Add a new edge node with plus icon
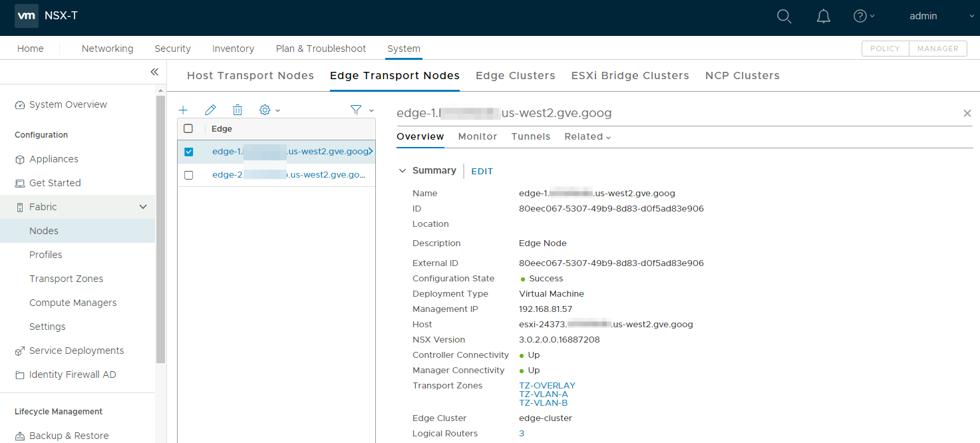Screen dimensions: 980x443 point(184,110)
